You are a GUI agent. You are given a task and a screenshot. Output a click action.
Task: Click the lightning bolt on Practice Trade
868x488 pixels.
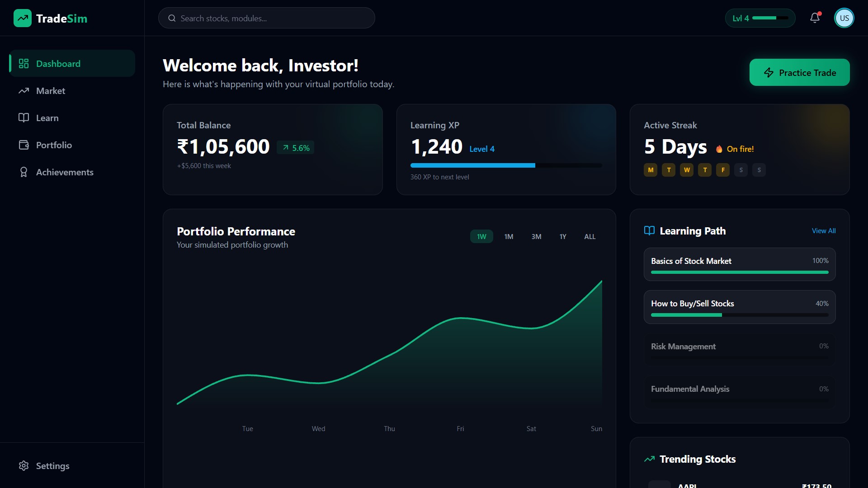click(x=769, y=73)
